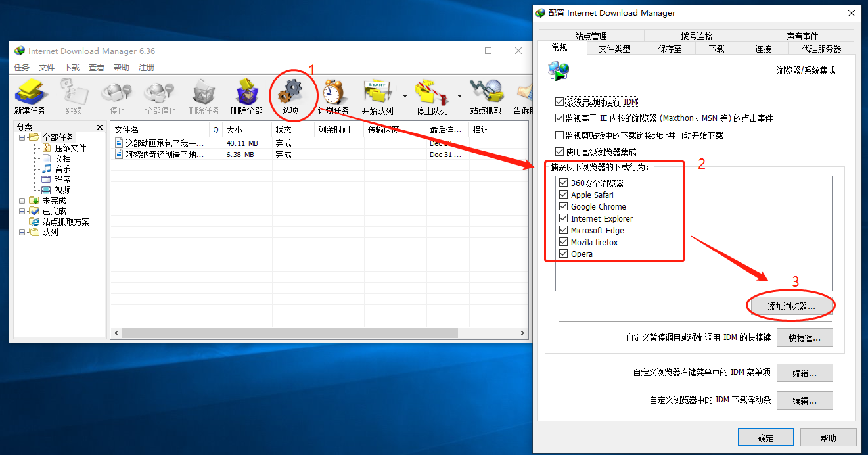Switch to the 站点管理 tab

(591, 36)
